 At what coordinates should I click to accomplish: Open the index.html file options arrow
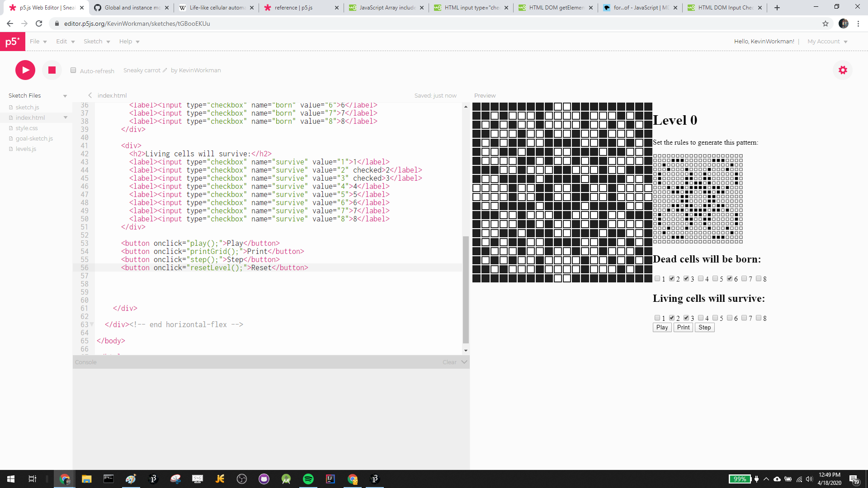point(66,117)
